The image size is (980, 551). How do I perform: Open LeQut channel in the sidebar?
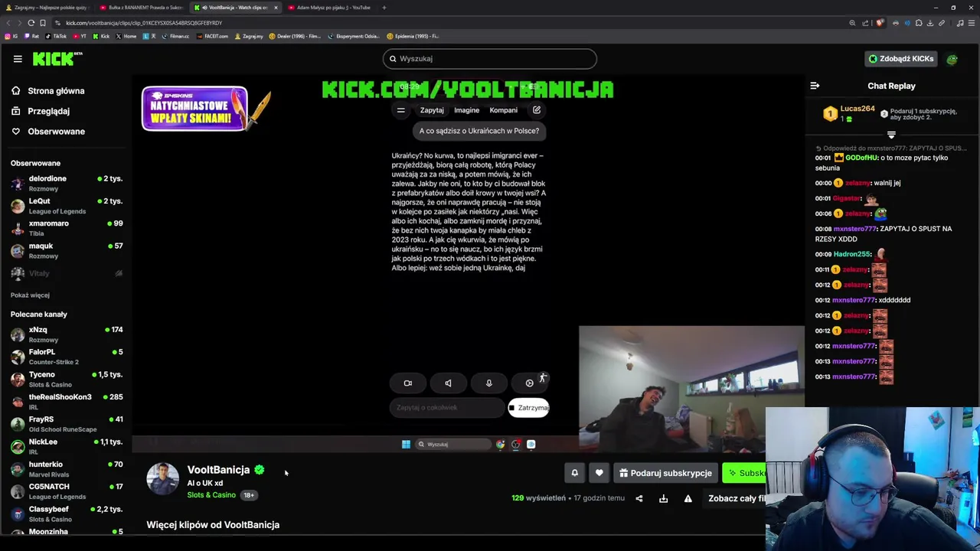click(x=66, y=205)
